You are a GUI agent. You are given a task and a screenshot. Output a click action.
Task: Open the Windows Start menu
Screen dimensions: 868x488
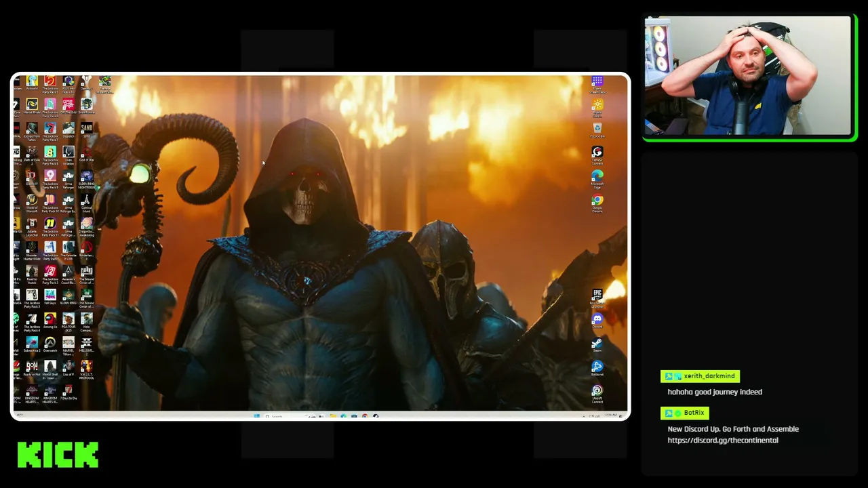coord(256,415)
